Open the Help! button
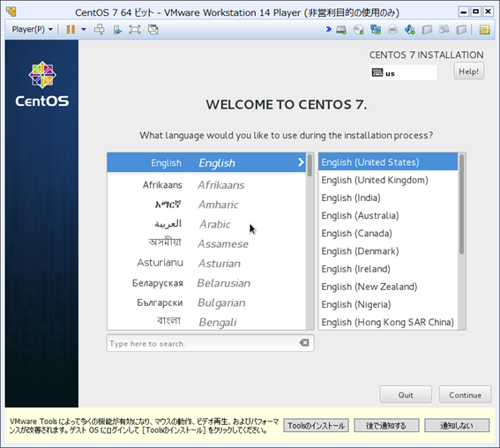Image resolution: width=500 pixels, height=448 pixels. (469, 71)
